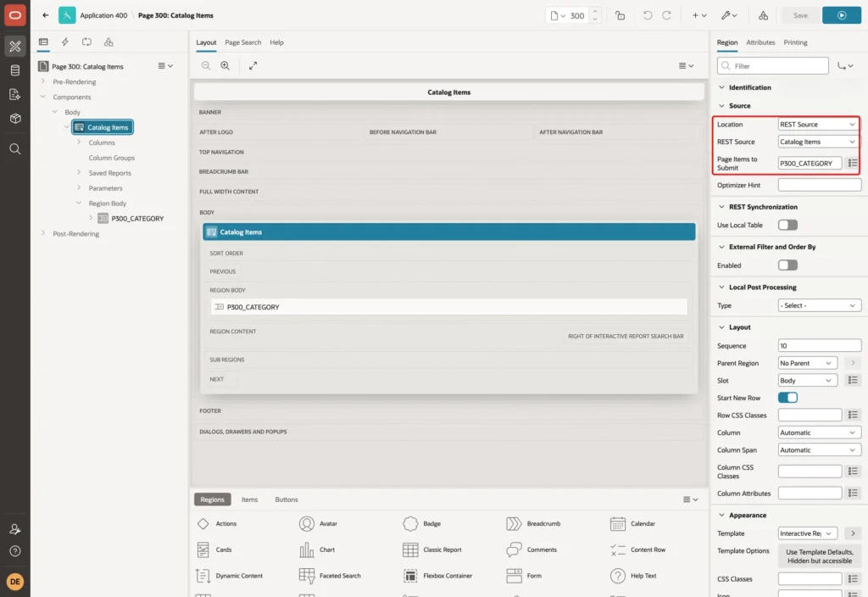This screenshot has width=868, height=597.
Task: Pick the Faceted Search region type
Action: (330, 576)
